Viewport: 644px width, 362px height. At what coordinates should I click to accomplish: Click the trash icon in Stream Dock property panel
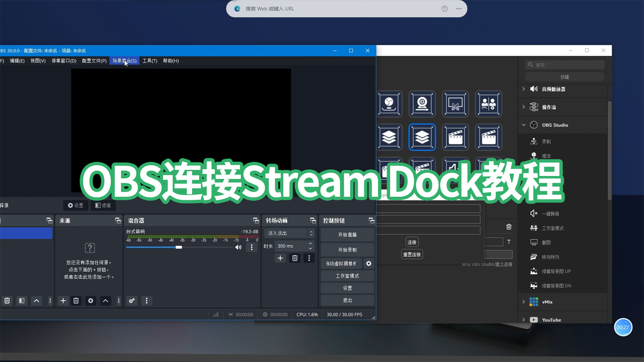(509, 227)
